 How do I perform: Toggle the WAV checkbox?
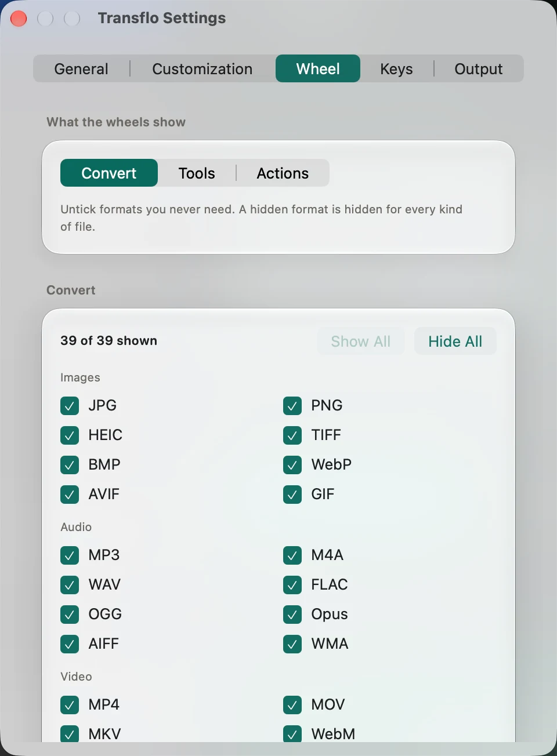pyautogui.click(x=70, y=585)
